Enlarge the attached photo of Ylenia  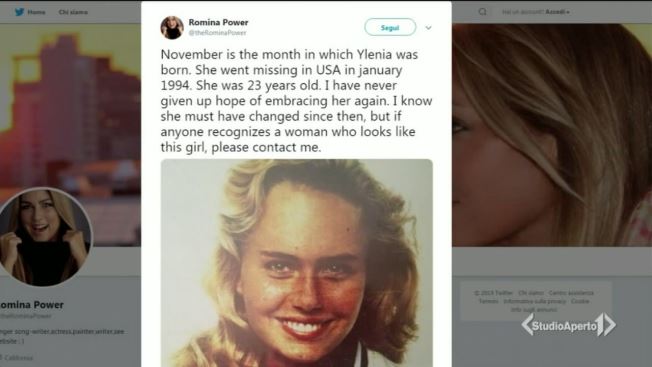[296, 263]
